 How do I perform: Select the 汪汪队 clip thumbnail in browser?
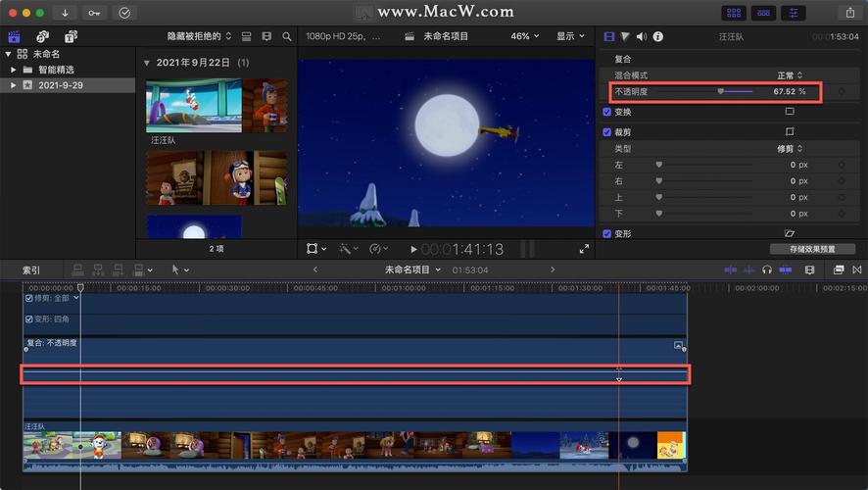217,105
